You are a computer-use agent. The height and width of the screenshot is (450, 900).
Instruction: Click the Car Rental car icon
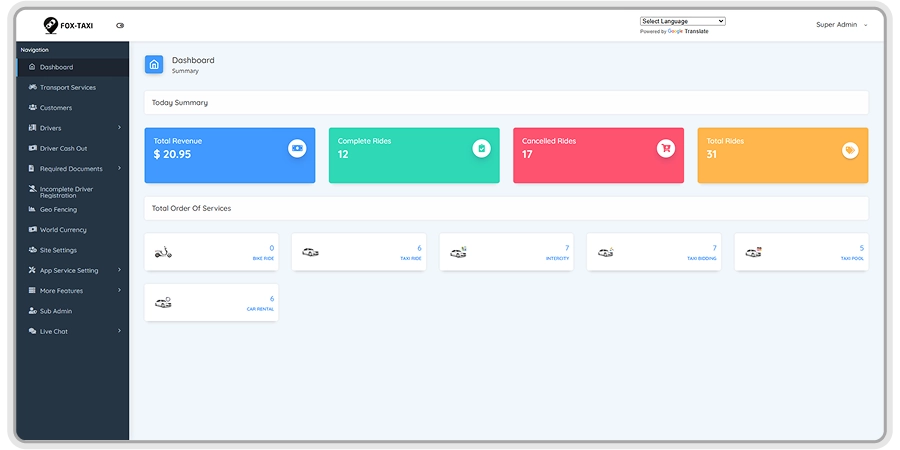pyautogui.click(x=163, y=302)
